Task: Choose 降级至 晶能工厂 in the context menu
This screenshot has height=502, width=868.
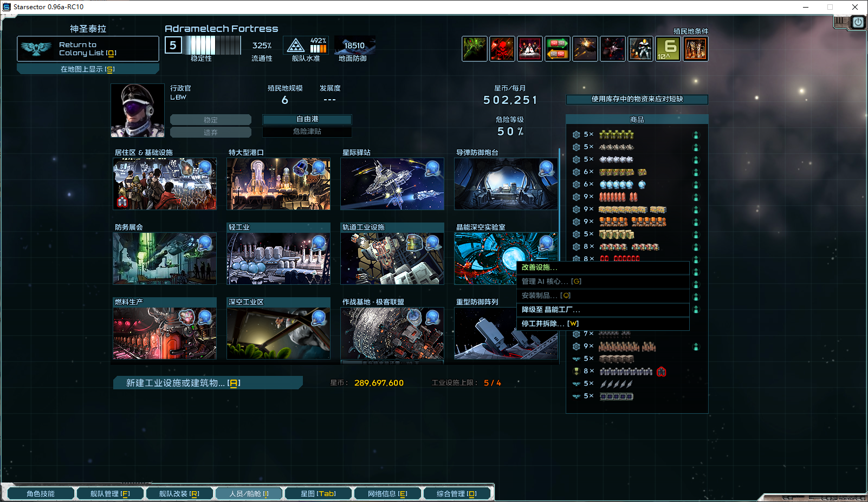Action: point(603,310)
